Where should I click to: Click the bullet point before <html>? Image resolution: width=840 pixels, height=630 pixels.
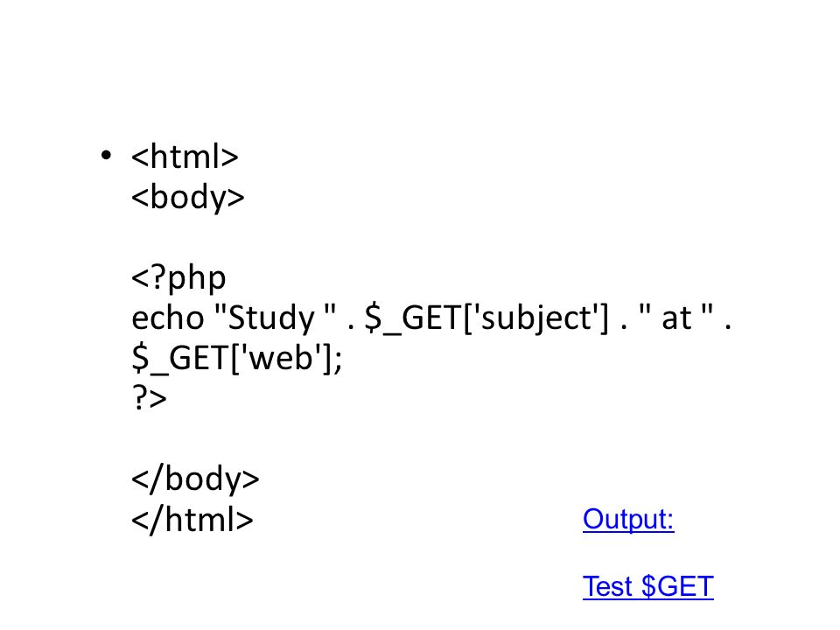(x=106, y=155)
